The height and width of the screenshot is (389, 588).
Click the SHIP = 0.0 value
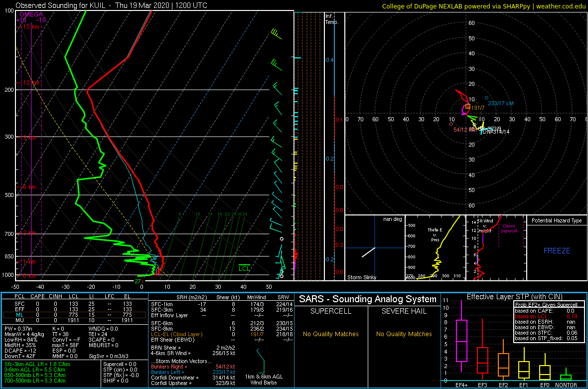[x=116, y=381]
